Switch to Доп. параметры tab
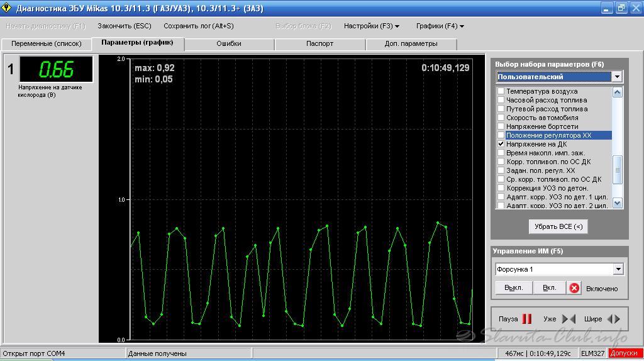This screenshot has height=361, width=644. pos(411,43)
